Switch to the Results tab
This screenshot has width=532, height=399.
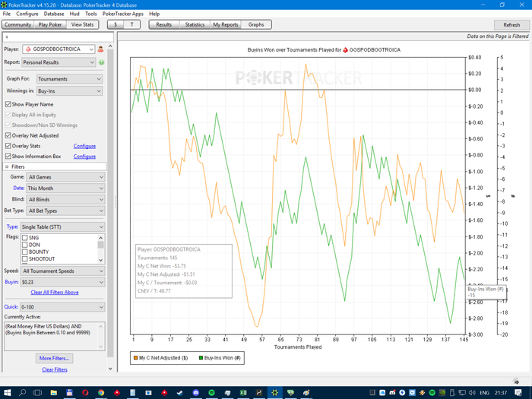click(164, 25)
